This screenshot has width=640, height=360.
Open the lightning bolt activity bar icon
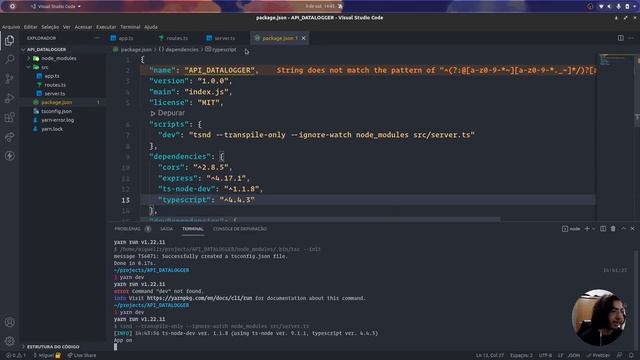click(x=9, y=156)
